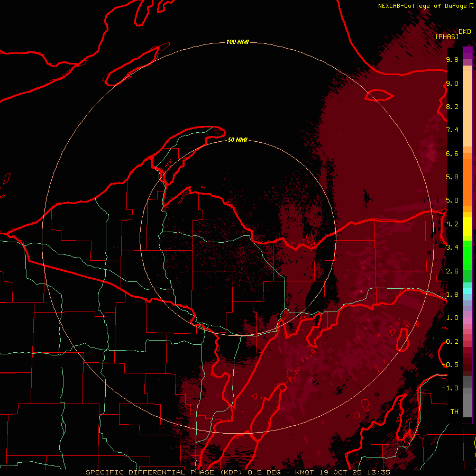Click the NEXLAB-College of DuPage credit text
The image size is (476, 476).
pyautogui.click(x=423, y=6)
